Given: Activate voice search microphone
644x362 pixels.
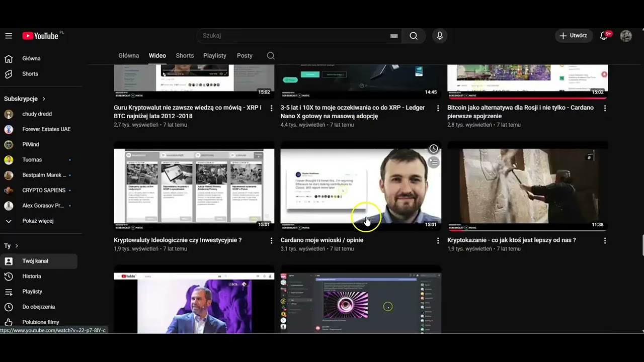Looking at the screenshot, I should [x=440, y=36].
